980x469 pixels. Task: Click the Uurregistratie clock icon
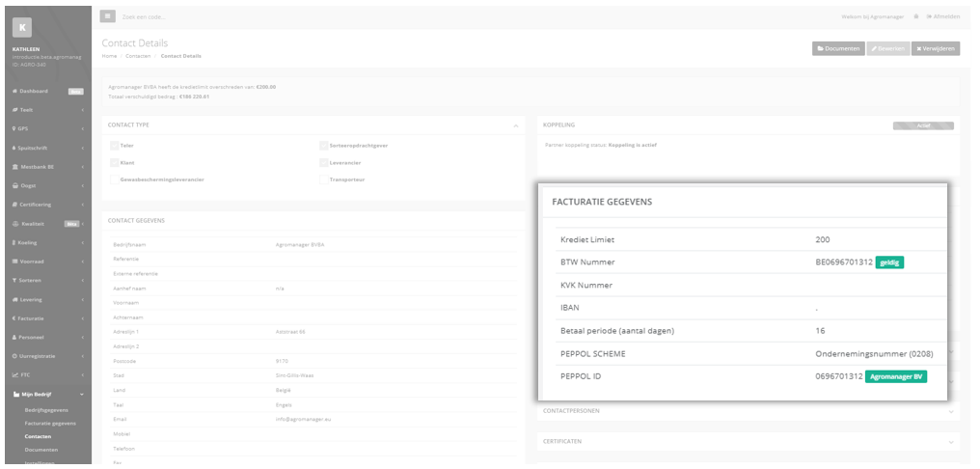14,356
